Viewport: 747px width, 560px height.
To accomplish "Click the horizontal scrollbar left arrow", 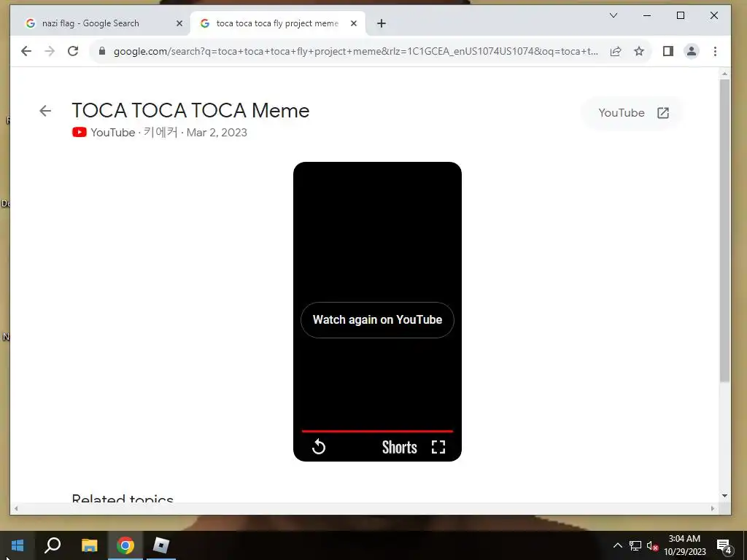I will tap(16, 508).
